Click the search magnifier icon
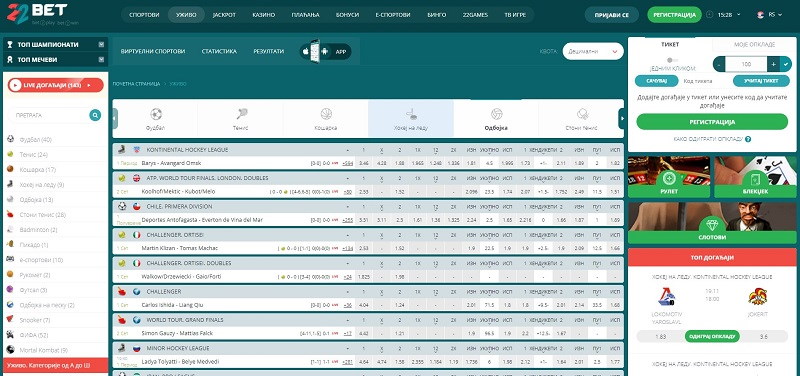Viewport: 800px width, 376px height. coord(95,115)
